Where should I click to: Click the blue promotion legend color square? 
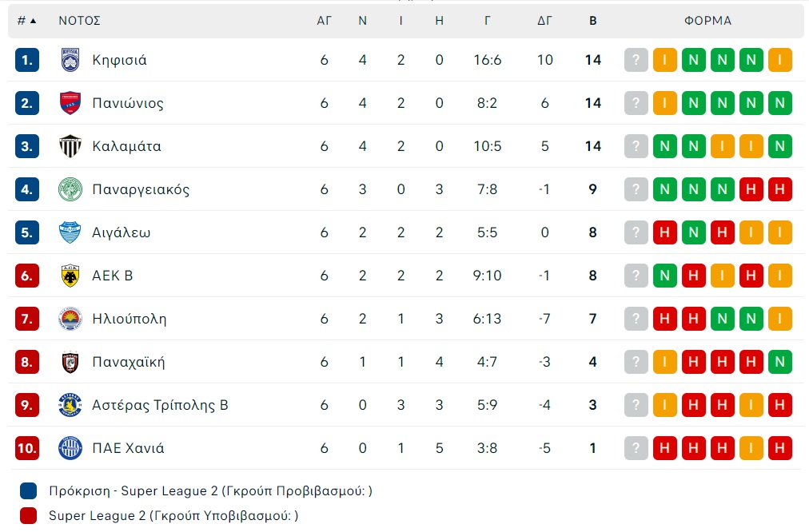click(x=29, y=490)
